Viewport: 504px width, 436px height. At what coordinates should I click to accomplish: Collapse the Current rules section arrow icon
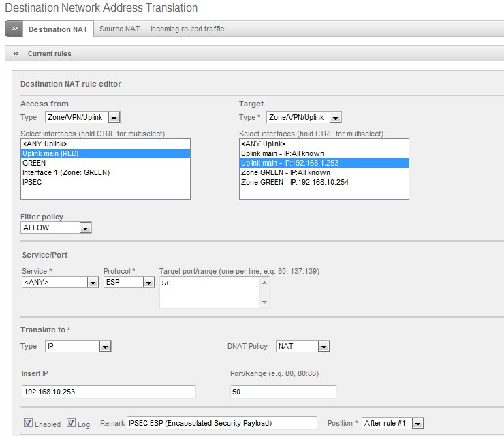[15, 53]
